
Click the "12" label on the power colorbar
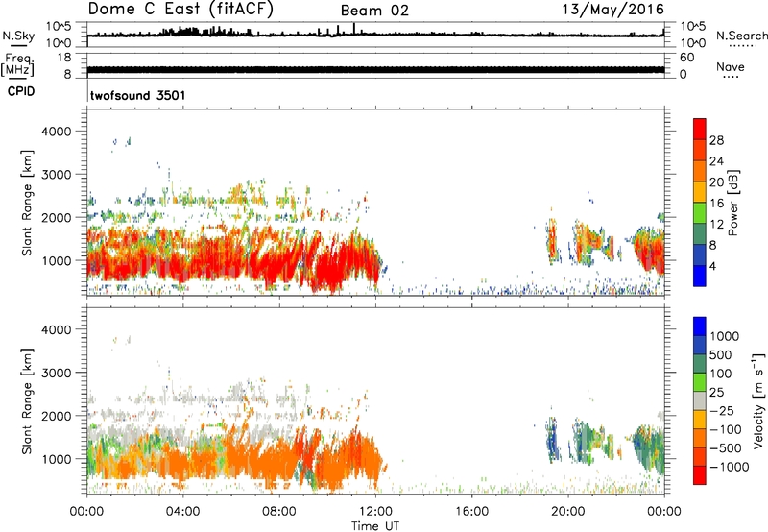click(x=716, y=224)
